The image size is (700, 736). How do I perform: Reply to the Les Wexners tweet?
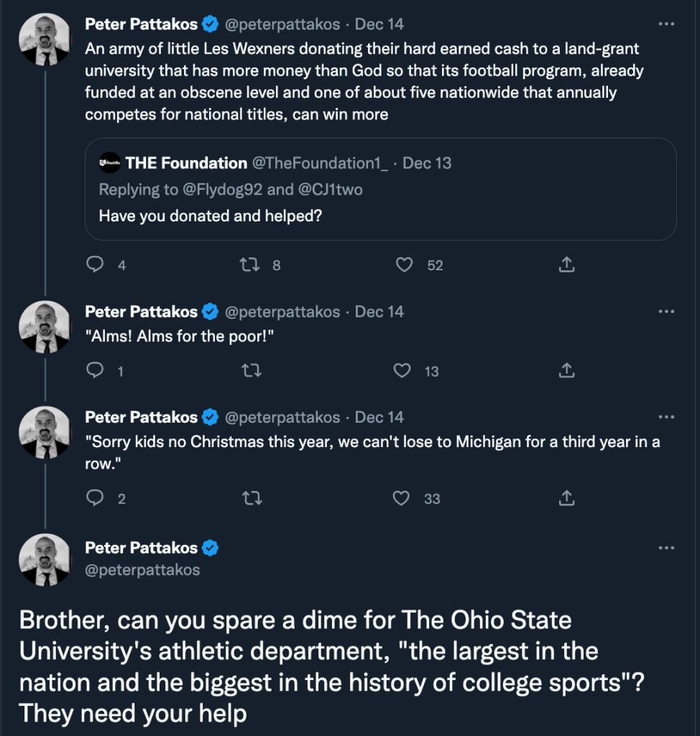coord(96,265)
